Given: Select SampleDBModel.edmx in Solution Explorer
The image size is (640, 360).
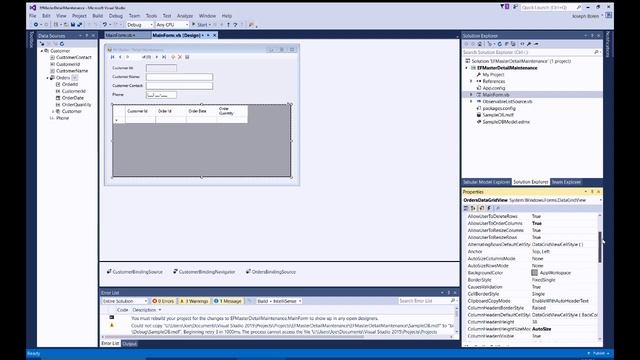Looking at the screenshot, I should tap(506, 122).
